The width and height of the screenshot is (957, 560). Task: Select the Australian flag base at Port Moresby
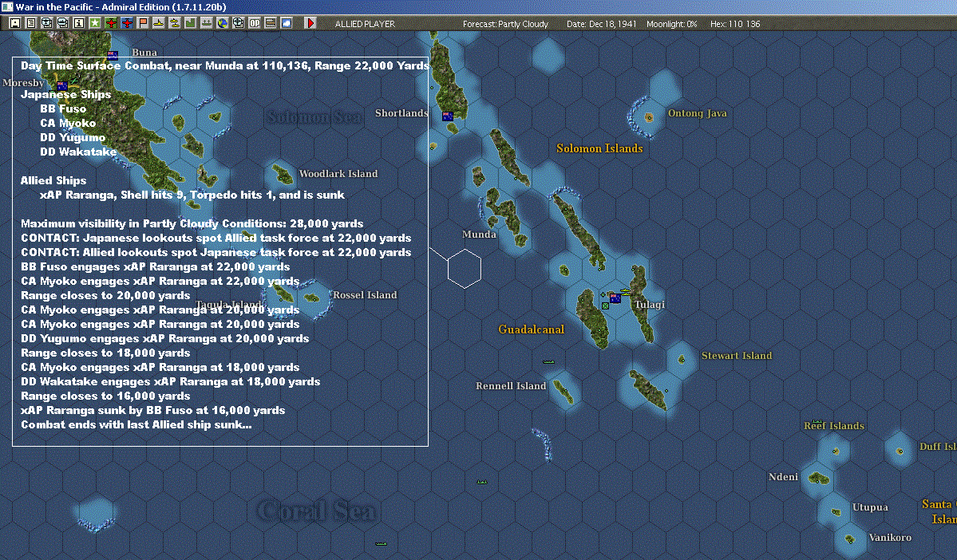pyautogui.click(x=62, y=86)
